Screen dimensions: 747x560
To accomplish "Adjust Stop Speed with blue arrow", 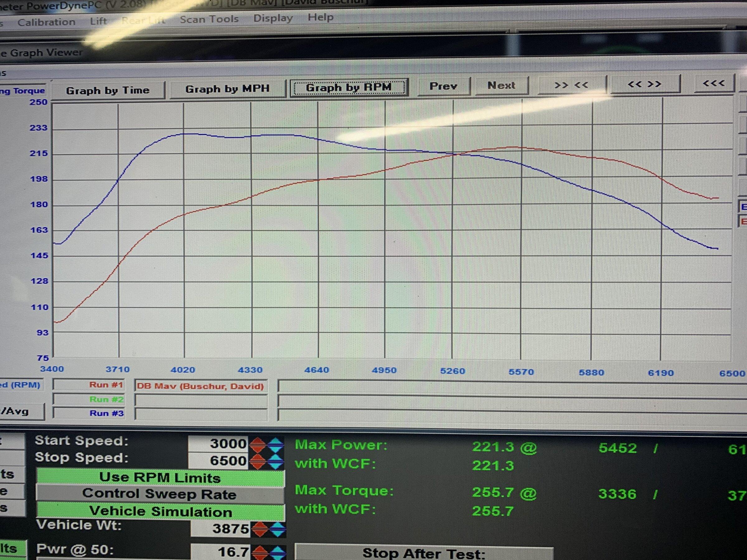I will tap(275, 462).
